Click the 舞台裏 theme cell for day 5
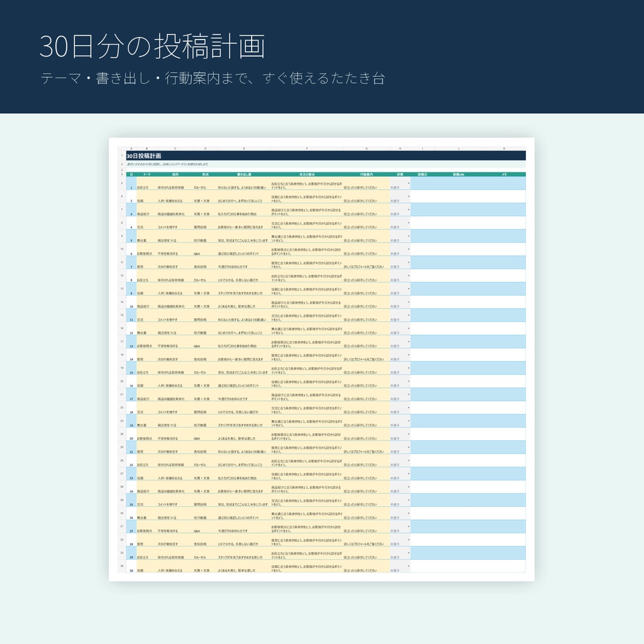The width and height of the screenshot is (644, 644). coord(147,236)
